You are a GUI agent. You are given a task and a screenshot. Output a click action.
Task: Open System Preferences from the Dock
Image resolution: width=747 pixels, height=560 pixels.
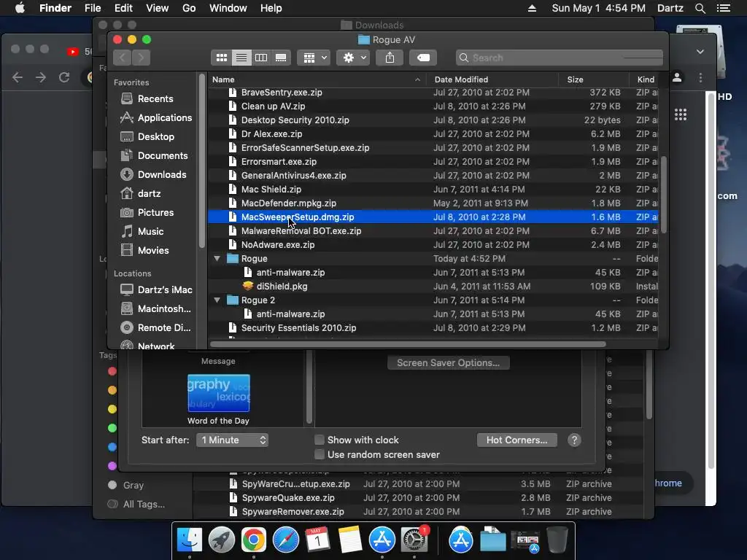(x=414, y=540)
